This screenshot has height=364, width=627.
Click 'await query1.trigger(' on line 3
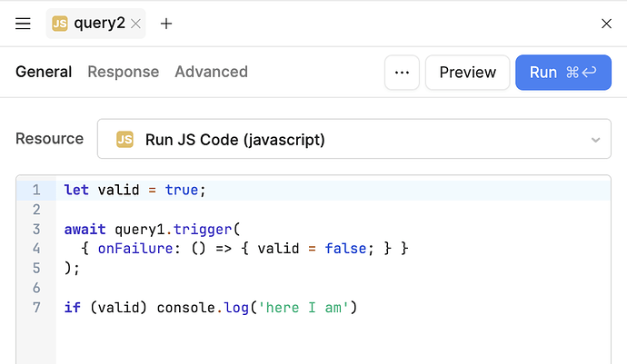click(152, 230)
